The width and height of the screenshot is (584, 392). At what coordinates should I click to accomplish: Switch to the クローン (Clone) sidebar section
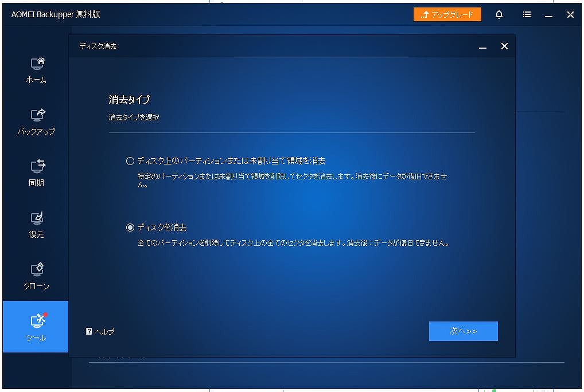click(36, 276)
